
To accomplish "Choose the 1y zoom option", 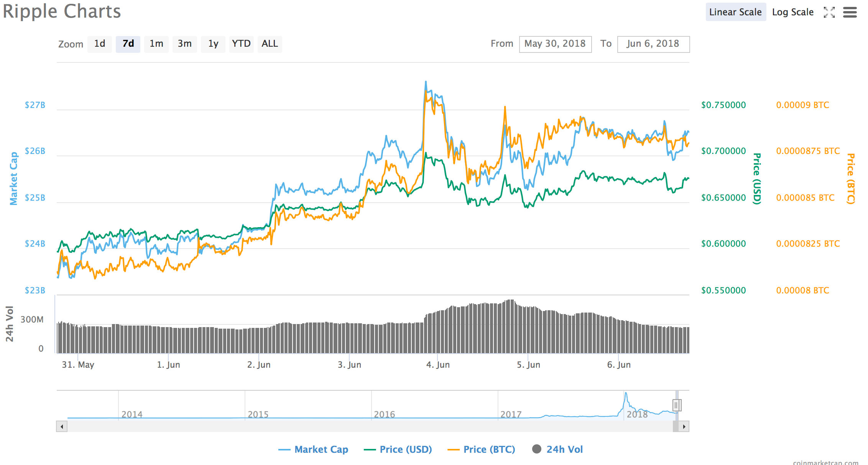I will 213,44.
